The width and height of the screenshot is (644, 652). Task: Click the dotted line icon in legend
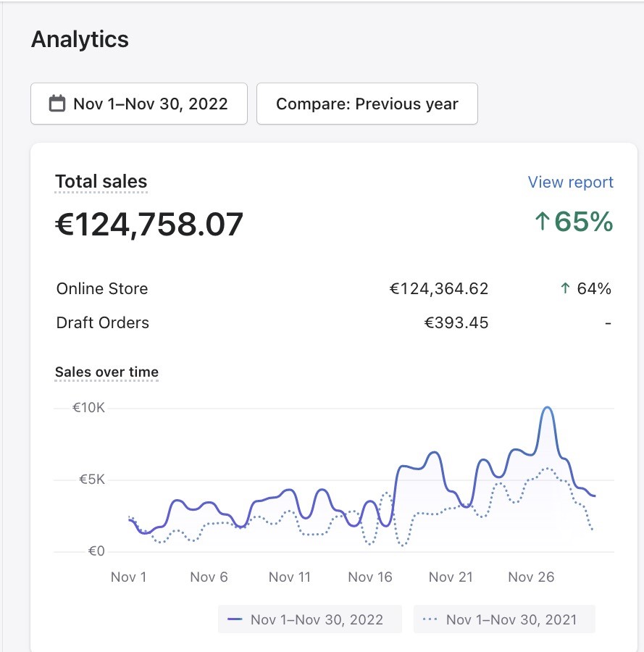430,619
